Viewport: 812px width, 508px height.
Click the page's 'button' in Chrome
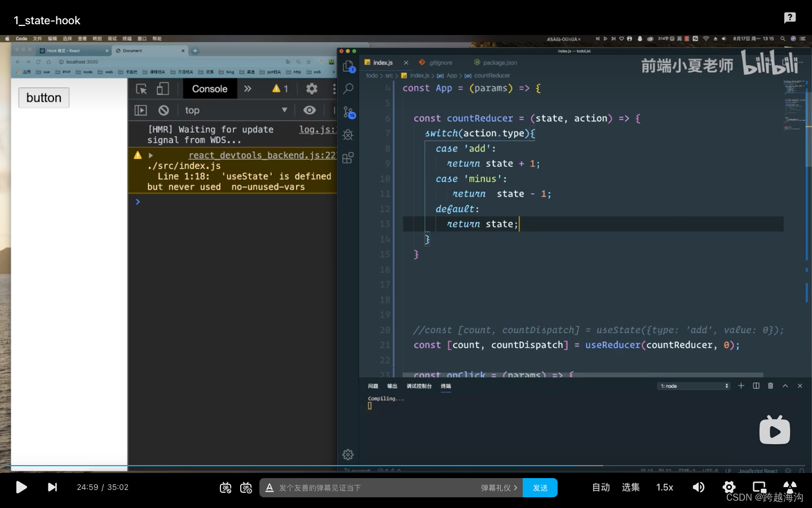[x=44, y=98]
